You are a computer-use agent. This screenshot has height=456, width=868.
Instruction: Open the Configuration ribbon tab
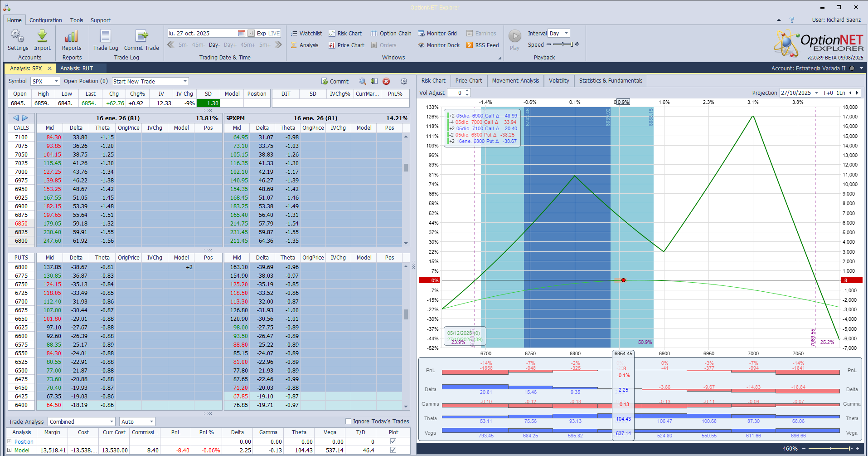46,20
